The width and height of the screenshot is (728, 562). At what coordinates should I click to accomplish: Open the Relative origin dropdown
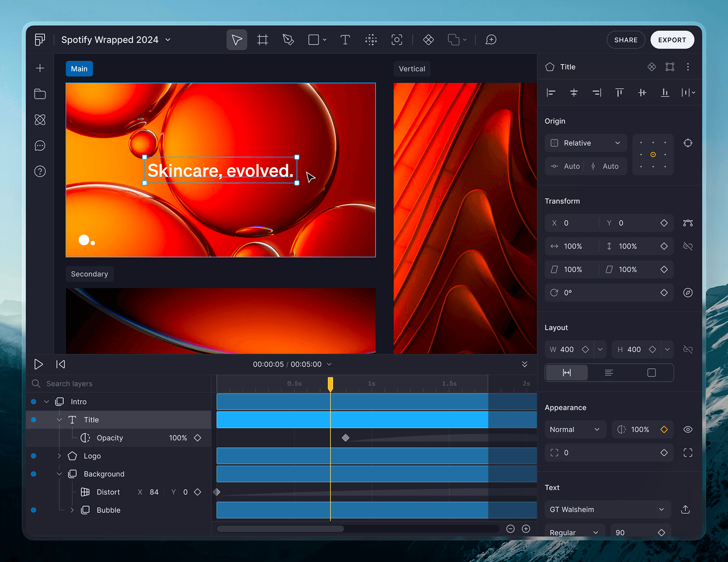(586, 143)
